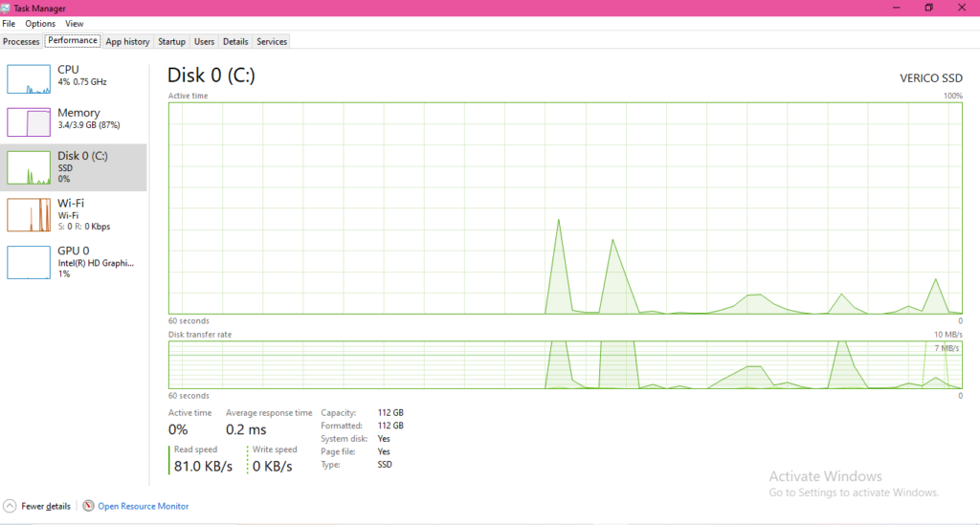
Task: Select the CPU mini graph thumbnail
Action: (x=28, y=79)
